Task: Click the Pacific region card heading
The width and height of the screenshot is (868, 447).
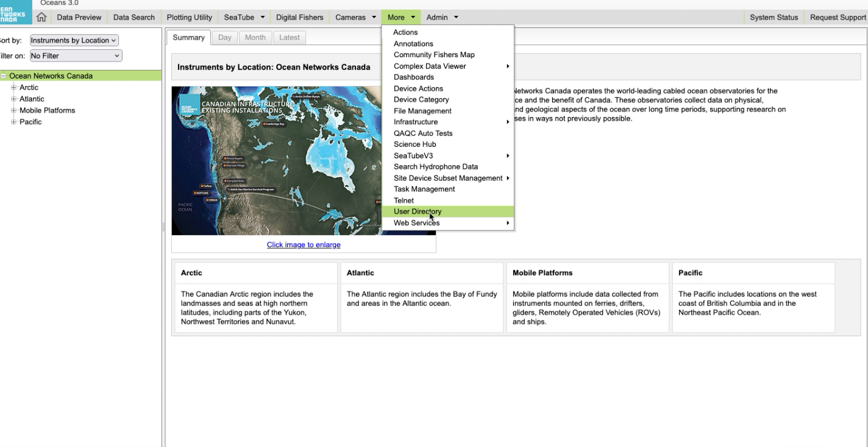Action: pos(691,273)
